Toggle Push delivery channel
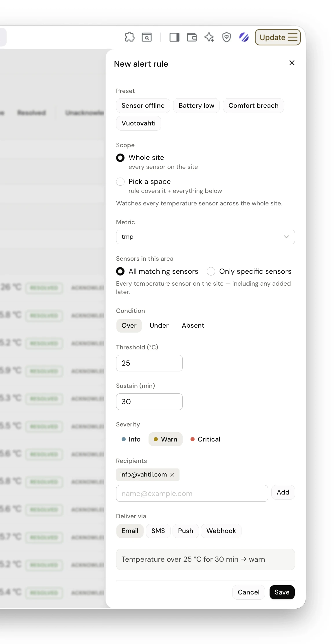This screenshot has width=335, height=644. tap(186, 531)
